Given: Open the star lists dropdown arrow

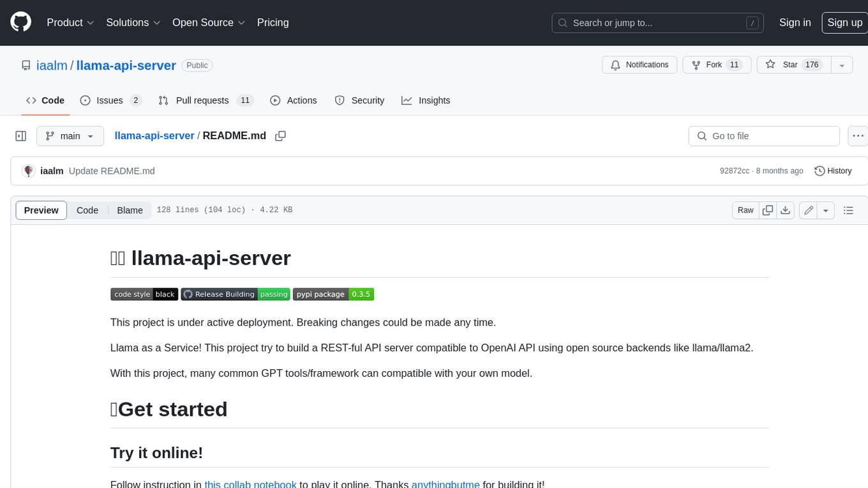Looking at the screenshot, I should 842,65.
